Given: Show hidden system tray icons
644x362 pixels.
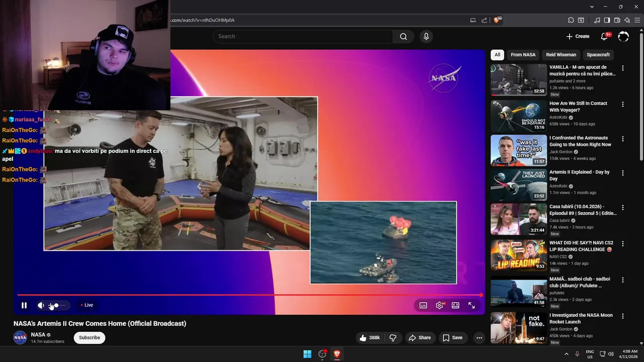Looking at the screenshot, I should [566, 354].
